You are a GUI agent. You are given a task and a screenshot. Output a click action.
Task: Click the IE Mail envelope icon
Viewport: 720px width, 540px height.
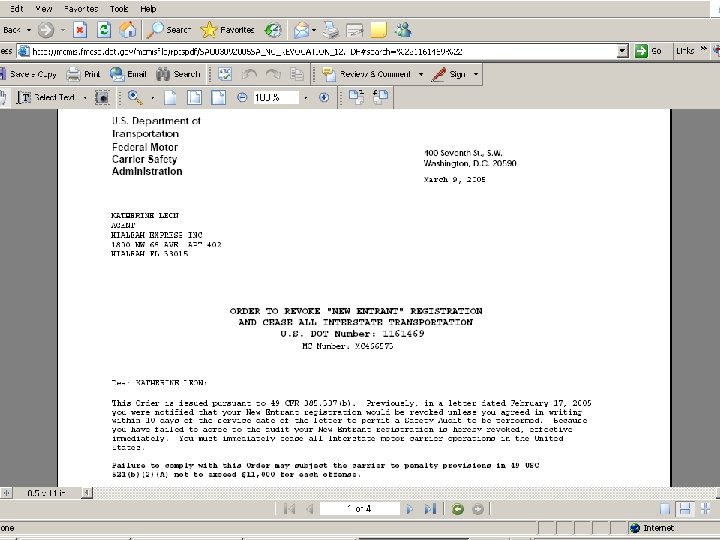click(x=301, y=30)
